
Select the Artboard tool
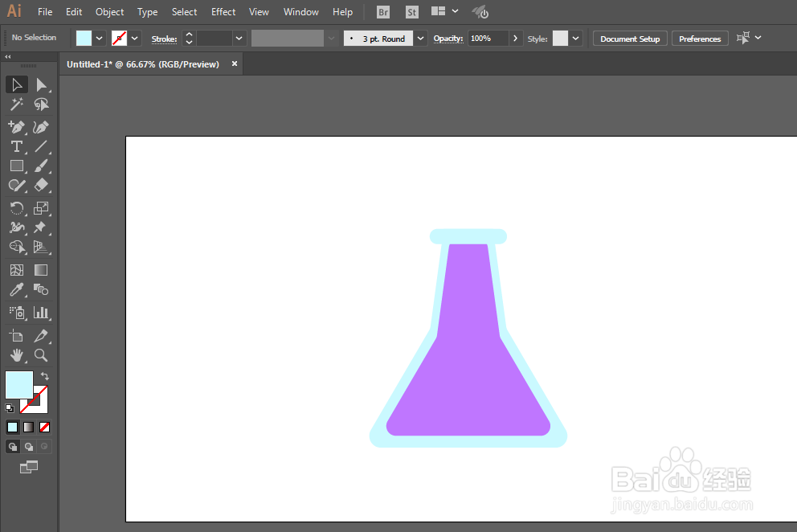pos(16,336)
